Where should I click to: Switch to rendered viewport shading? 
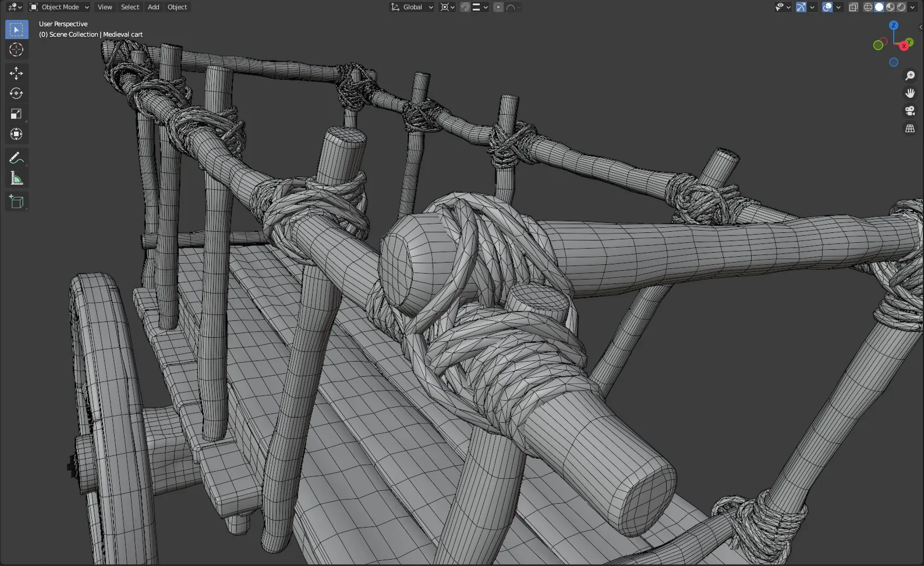(x=901, y=7)
